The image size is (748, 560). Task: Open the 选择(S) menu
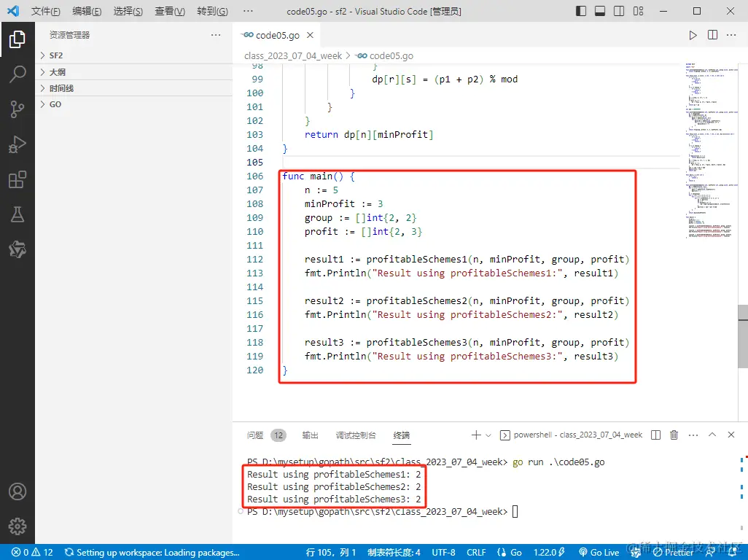[x=128, y=11]
